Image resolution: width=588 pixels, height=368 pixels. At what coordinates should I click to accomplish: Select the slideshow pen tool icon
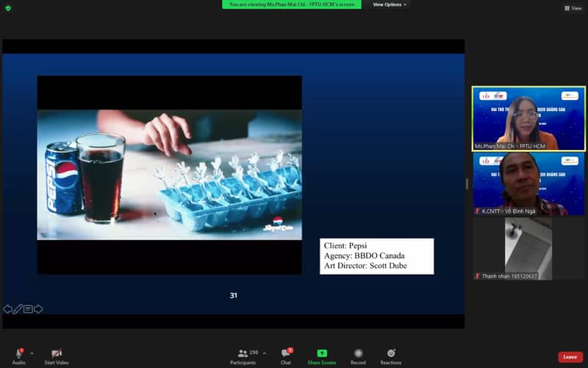18,309
